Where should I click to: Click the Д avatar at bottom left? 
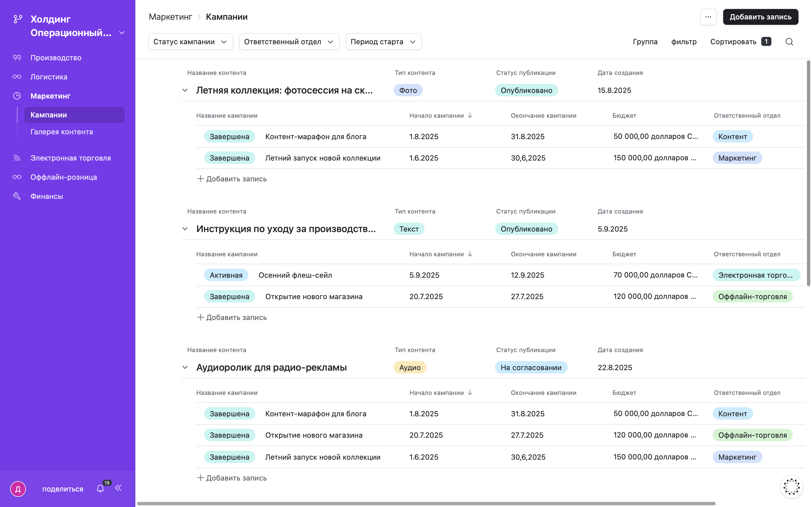[x=17, y=489]
